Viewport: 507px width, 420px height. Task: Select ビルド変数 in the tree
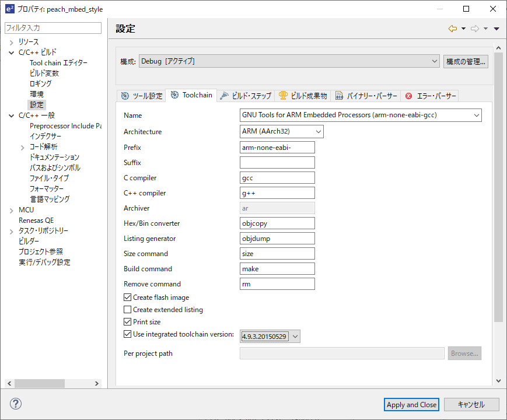tap(44, 73)
